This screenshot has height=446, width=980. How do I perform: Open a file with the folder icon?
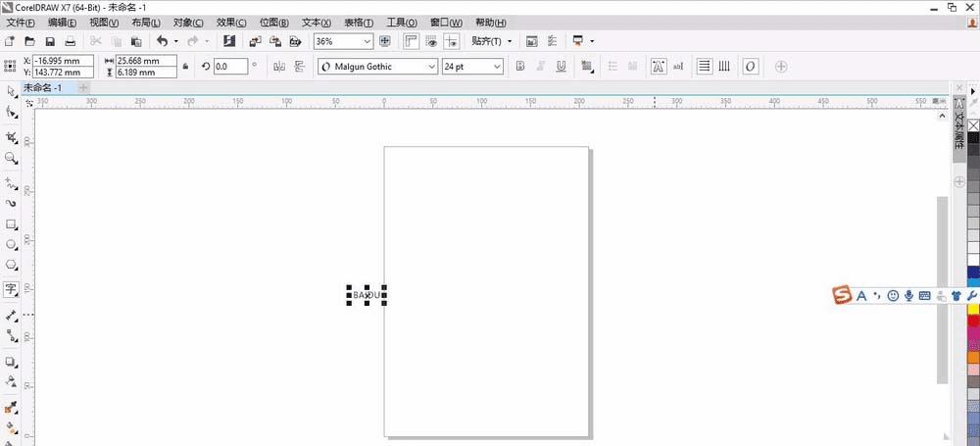click(29, 41)
